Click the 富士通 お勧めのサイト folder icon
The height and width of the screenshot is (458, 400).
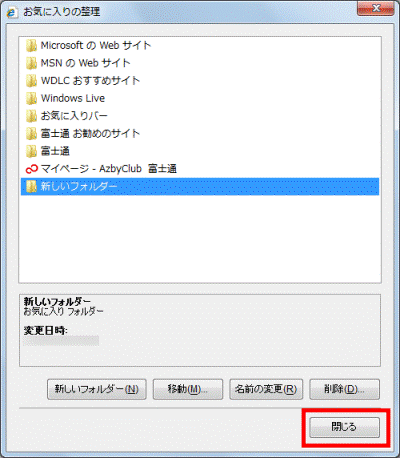tap(31, 134)
